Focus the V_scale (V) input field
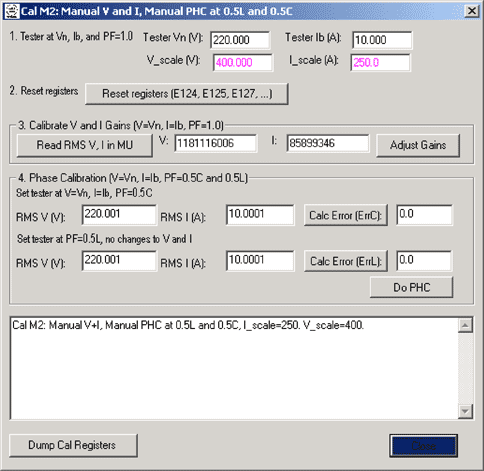The height and width of the screenshot is (471, 484). (243, 63)
